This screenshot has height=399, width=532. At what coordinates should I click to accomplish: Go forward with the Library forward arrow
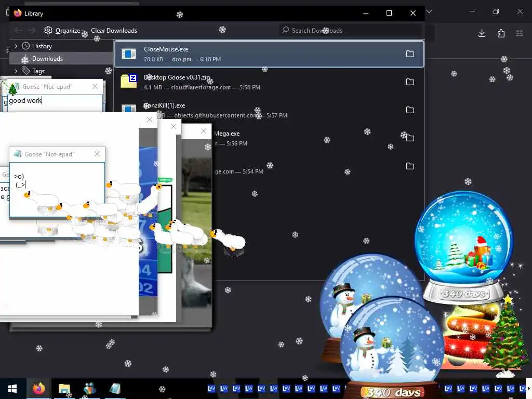31,31
